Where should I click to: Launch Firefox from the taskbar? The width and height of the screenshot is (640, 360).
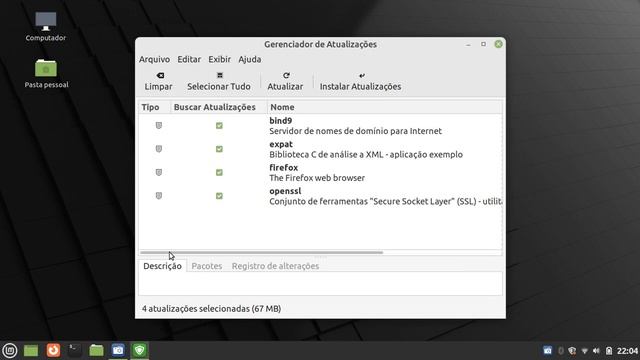[x=53, y=350]
